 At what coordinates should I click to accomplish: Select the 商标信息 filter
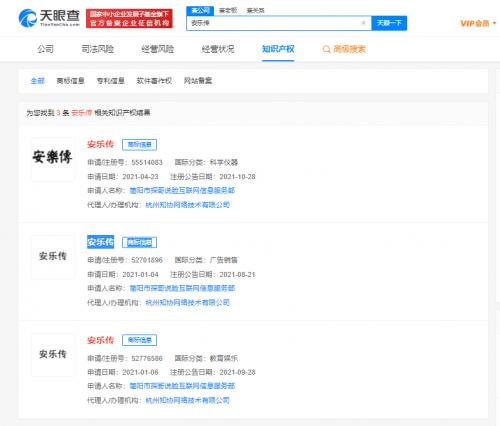point(70,81)
